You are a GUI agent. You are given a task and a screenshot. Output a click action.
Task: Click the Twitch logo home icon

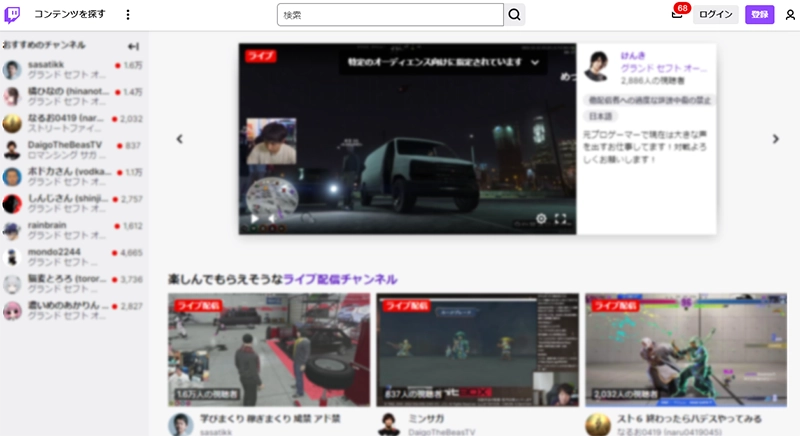(12, 14)
